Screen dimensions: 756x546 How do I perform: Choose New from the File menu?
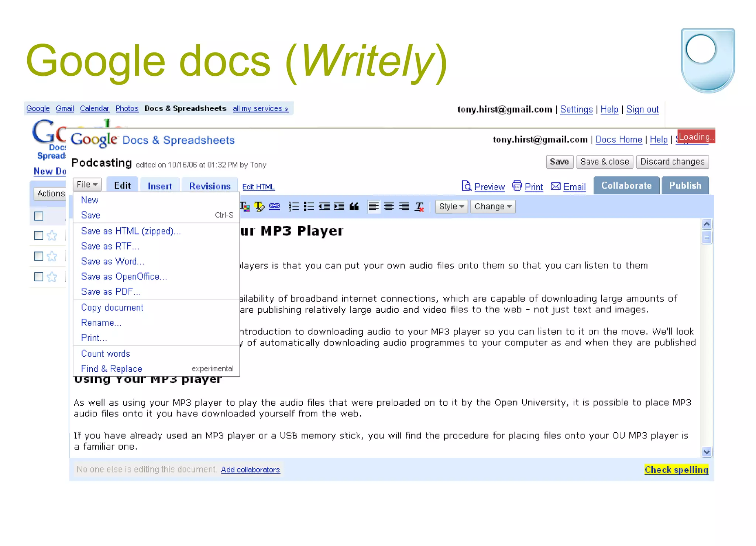coord(157,200)
